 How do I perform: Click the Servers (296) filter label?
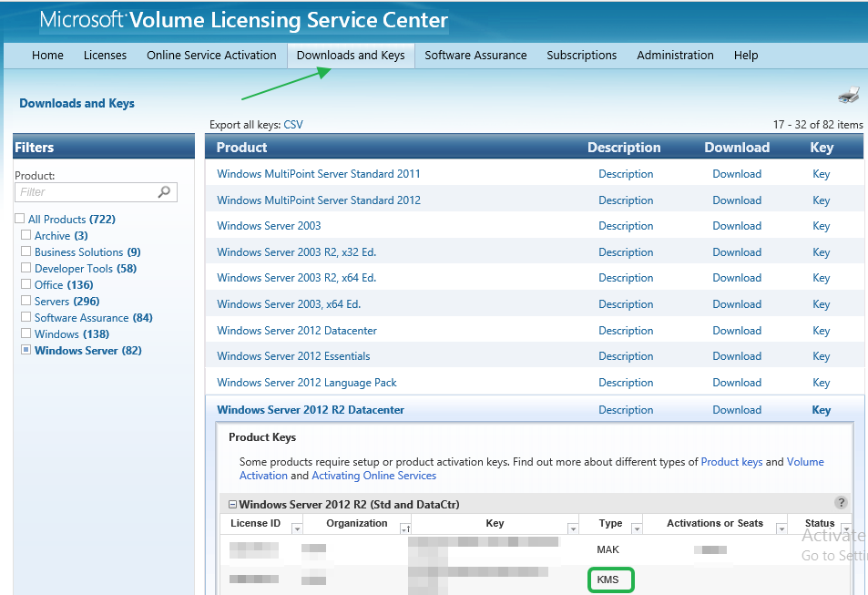(67, 302)
